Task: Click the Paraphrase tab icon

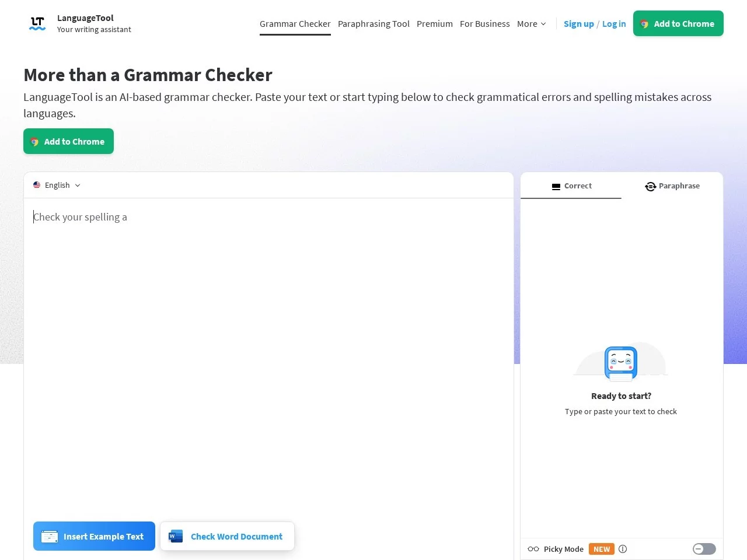Action: point(650,186)
